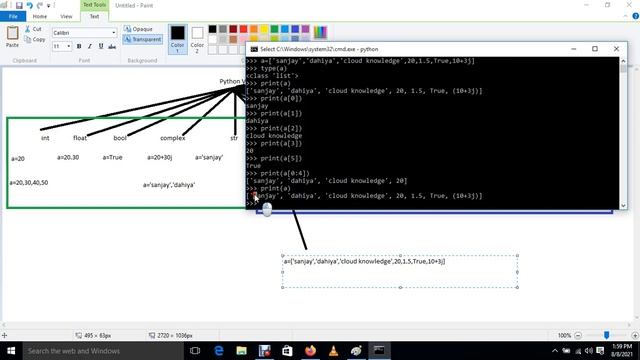640x360 pixels.
Task: Click the zoom slider handle in status bar
Action: (607, 335)
